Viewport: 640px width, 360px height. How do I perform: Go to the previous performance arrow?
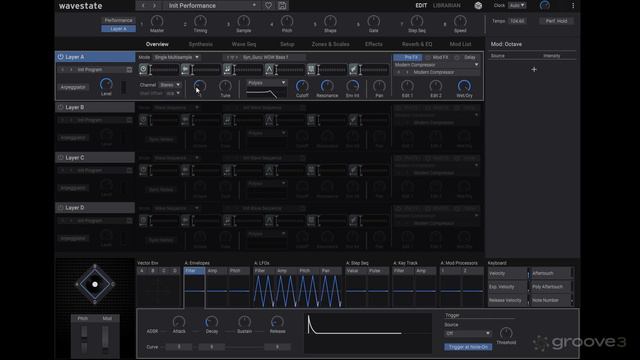point(143,6)
